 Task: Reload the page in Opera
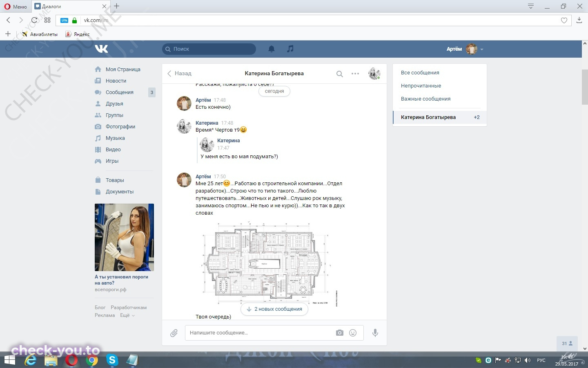tap(34, 20)
